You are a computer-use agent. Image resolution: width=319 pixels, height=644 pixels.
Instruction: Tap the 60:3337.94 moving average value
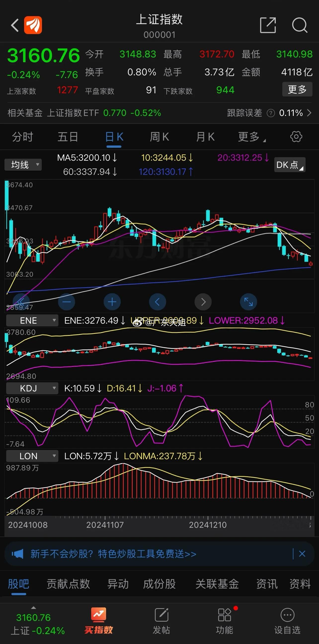[x=90, y=172]
